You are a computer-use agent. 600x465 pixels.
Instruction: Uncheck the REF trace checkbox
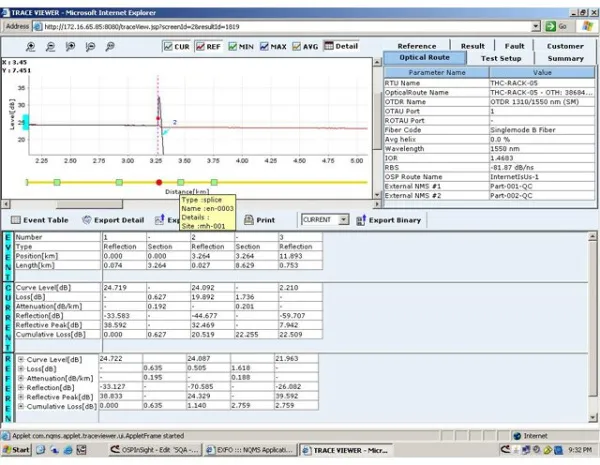(x=200, y=46)
